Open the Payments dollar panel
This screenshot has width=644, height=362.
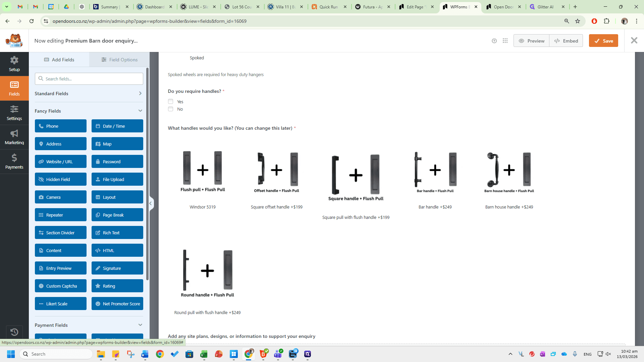14,162
